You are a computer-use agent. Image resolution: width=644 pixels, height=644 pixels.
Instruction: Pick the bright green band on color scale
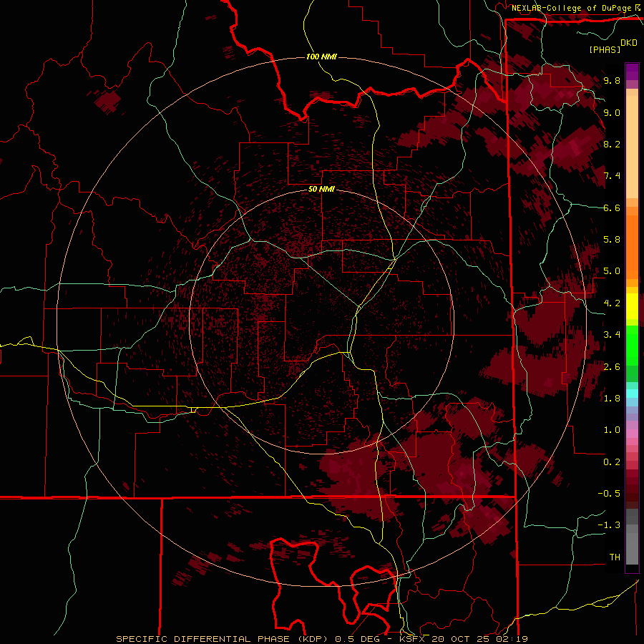[632, 346]
